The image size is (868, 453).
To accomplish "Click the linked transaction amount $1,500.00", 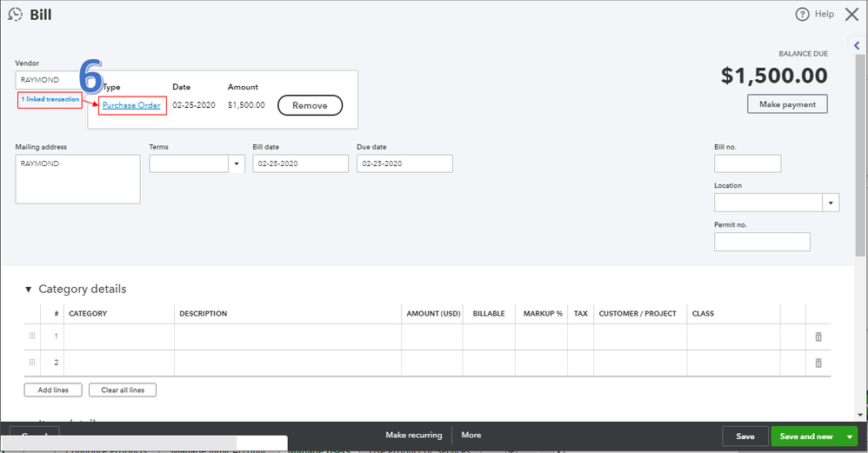I will click(x=246, y=105).
